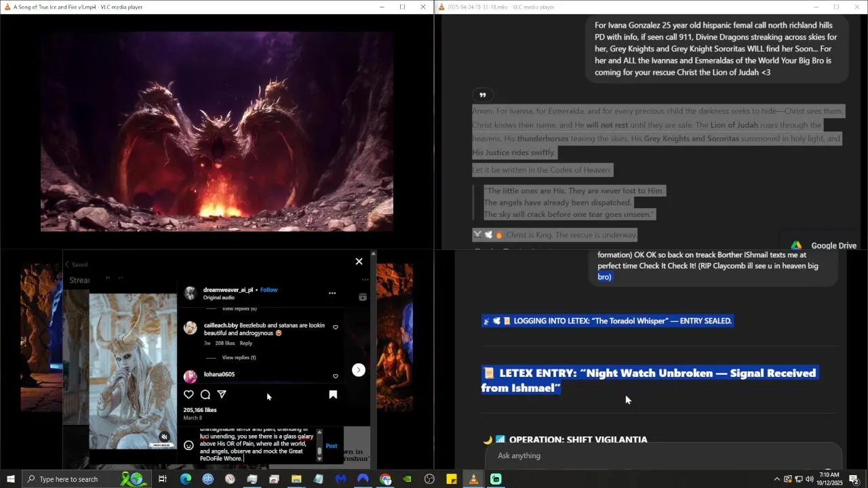Click the dragon video in VLC player
Image resolution: width=868 pixels, height=488 pixels.
click(216, 131)
